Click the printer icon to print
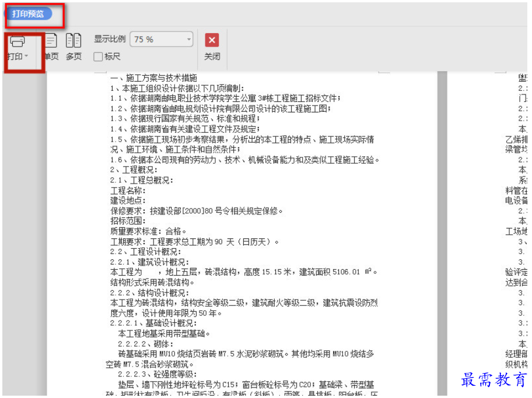The width and height of the screenshot is (532, 398). [x=17, y=41]
